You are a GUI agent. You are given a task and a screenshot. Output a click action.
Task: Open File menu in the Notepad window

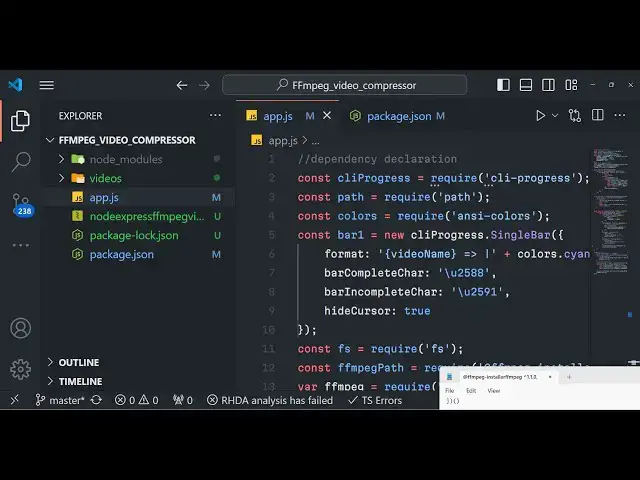[449, 391]
